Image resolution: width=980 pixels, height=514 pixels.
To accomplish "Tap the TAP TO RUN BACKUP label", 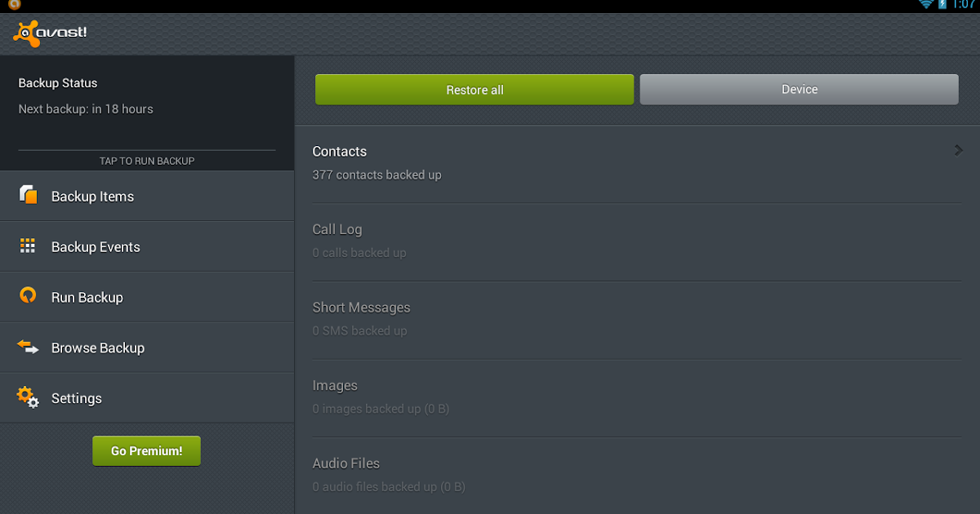I will coord(146,161).
